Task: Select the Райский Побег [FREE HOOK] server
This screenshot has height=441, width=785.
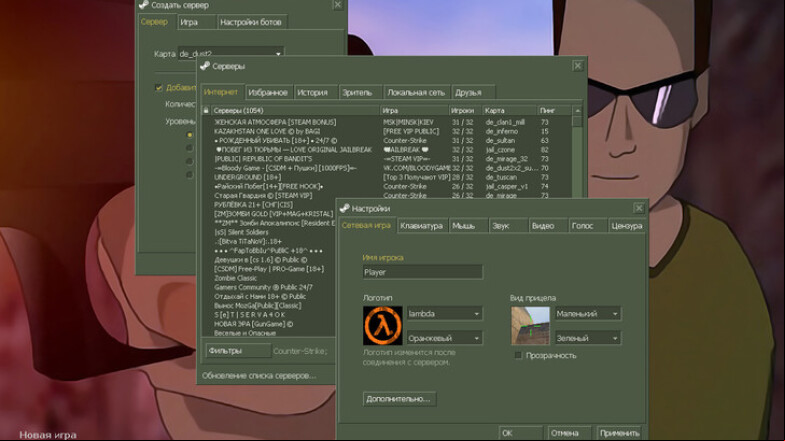Action: (x=386, y=186)
